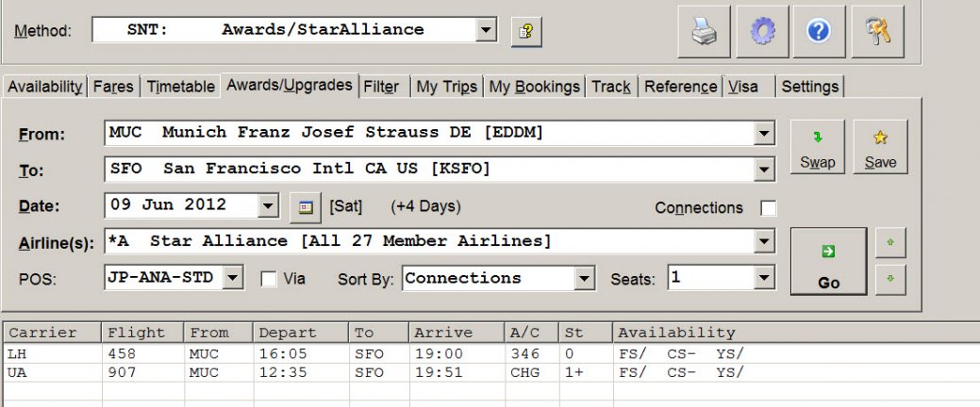
Task: Open the calendar date picker icon
Action: 305,205
